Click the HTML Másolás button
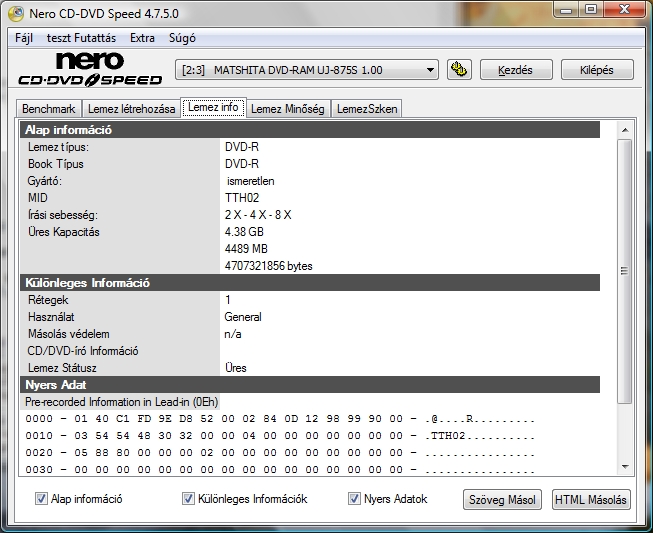The height and width of the screenshot is (533, 653). click(x=591, y=499)
